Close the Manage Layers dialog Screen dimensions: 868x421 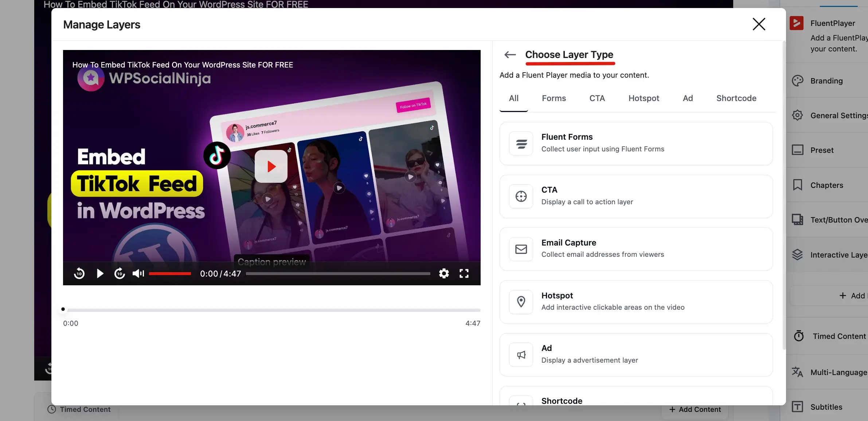[x=759, y=24]
